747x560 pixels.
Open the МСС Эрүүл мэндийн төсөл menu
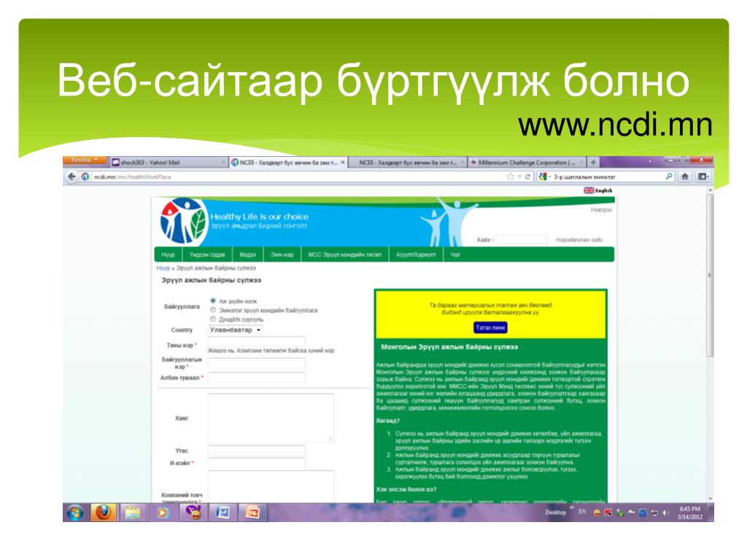[345, 254]
